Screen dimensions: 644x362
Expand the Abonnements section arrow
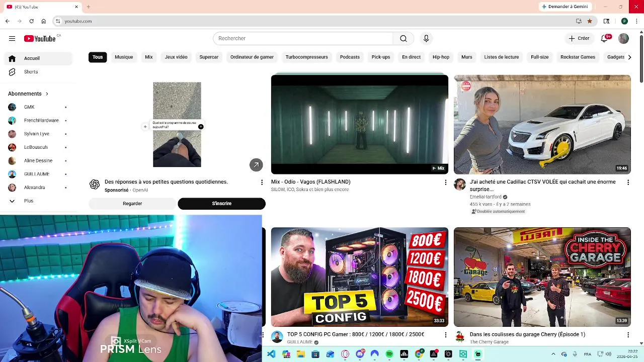(x=47, y=94)
